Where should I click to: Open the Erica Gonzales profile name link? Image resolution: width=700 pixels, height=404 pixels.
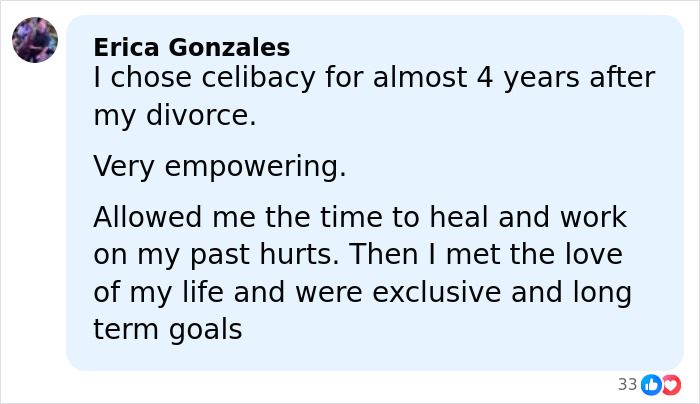tap(191, 47)
